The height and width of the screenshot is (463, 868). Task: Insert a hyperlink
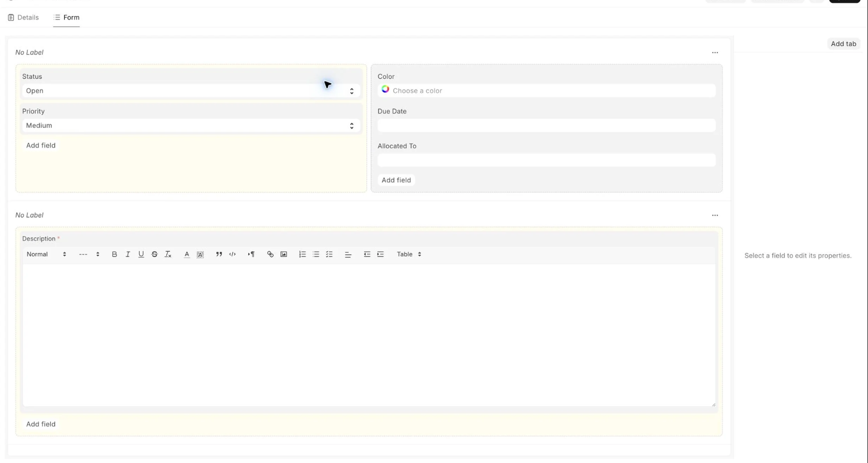click(270, 254)
